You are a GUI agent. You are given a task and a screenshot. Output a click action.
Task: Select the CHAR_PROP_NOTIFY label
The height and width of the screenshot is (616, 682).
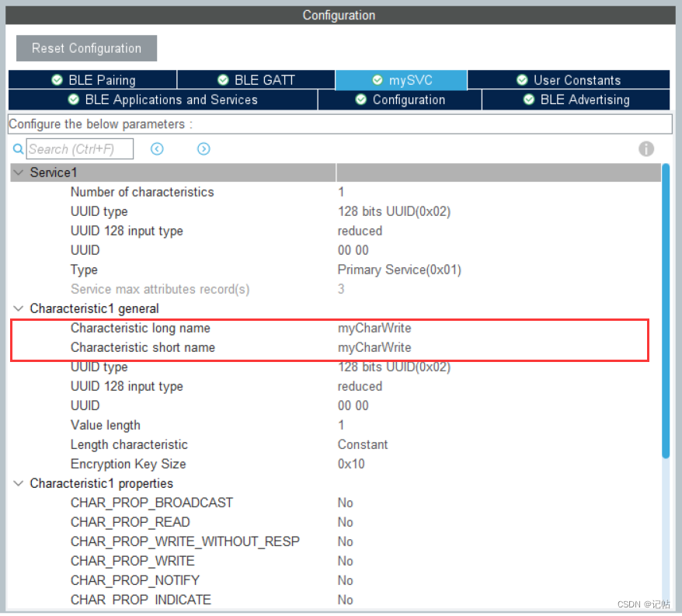(135, 581)
